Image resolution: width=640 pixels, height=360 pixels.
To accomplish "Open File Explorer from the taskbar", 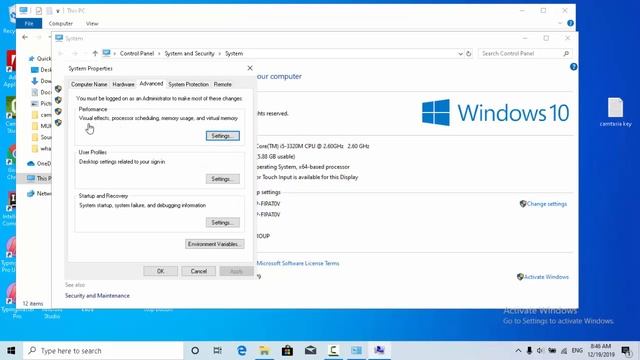I will tap(264, 351).
